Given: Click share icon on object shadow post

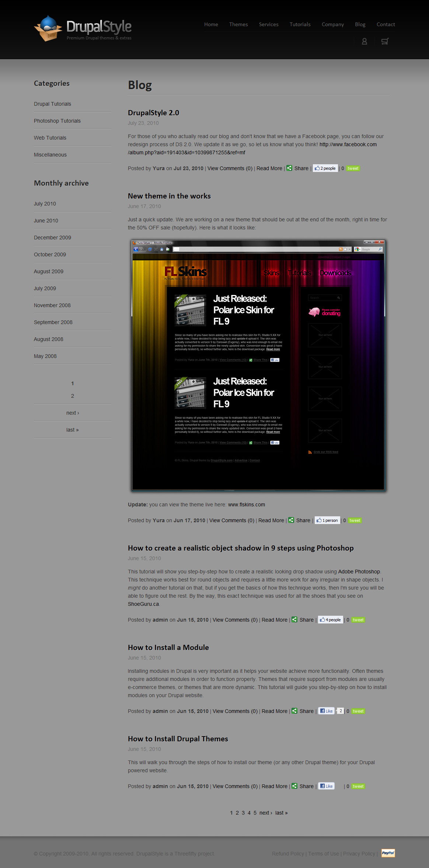Looking at the screenshot, I should (294, 619).
